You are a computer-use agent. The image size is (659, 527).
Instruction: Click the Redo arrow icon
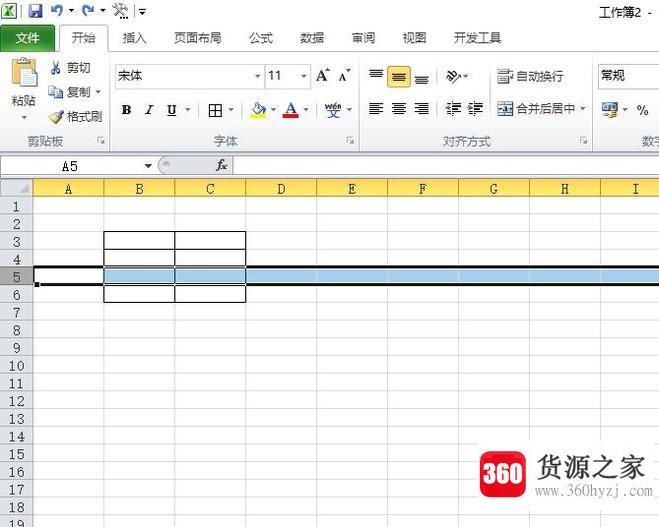(x=88, y=10)
